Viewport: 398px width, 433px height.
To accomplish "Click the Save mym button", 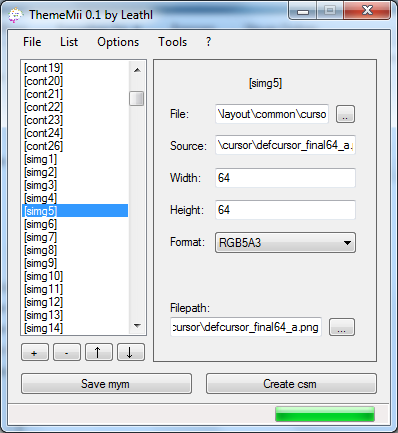I will coord(106,384).
